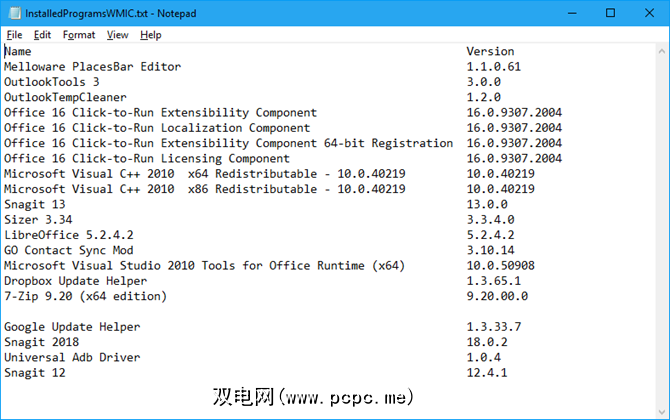Screen dimensions: 670x420
Task: Open the File menu
Action: [x=14, y=35]
